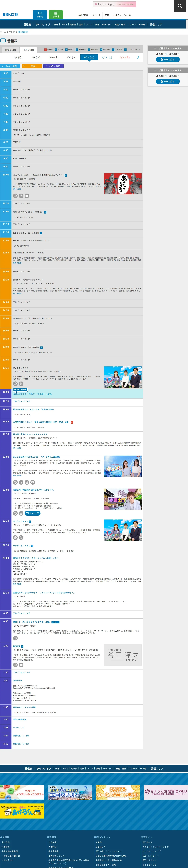188x868 pixels.
Task: Select date 6/10 (水)
Action: pos(54,57)
